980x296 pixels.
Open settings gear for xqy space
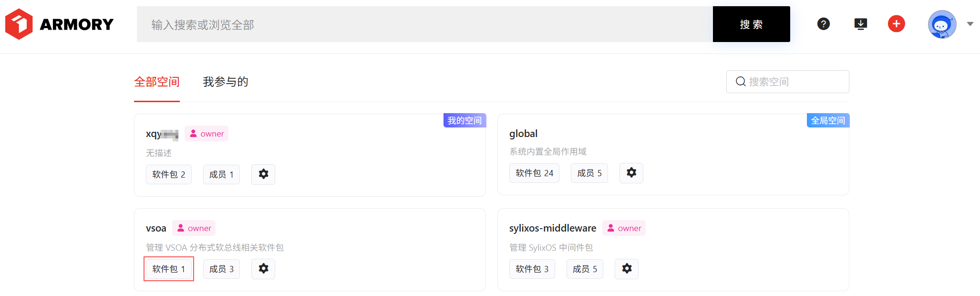point(263,174)
